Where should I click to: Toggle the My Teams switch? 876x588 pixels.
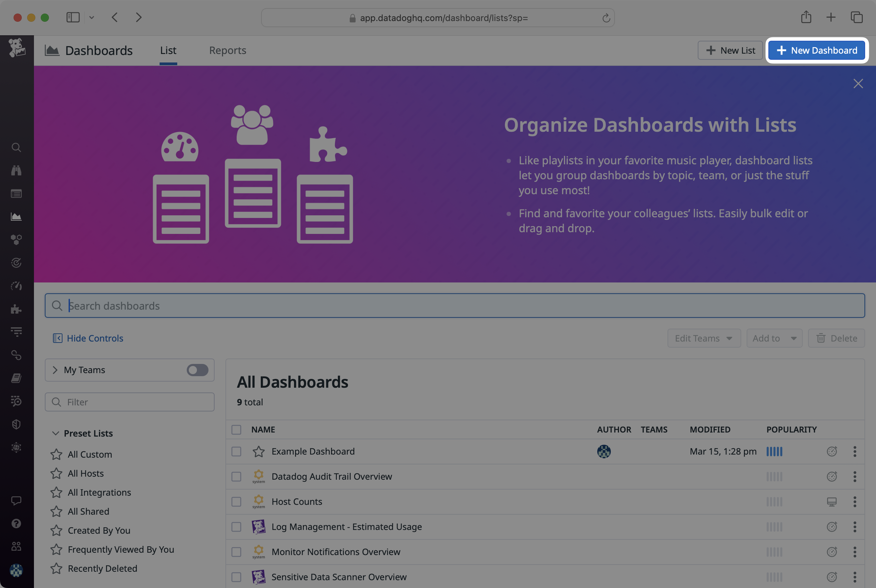tap(197, 369)
